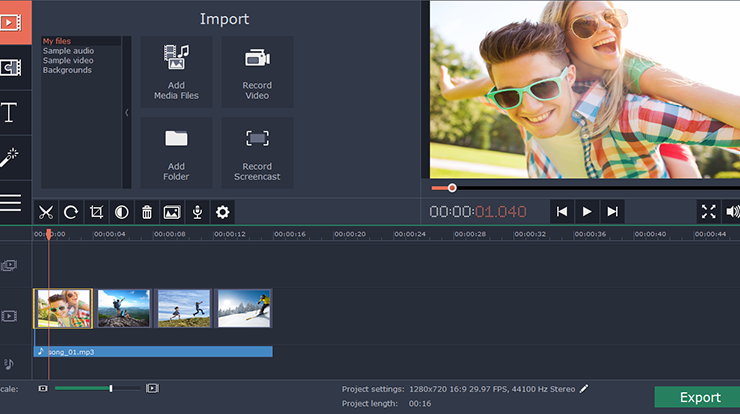Open the Filters tab below Import
The image size is (740, 414).
12,67
